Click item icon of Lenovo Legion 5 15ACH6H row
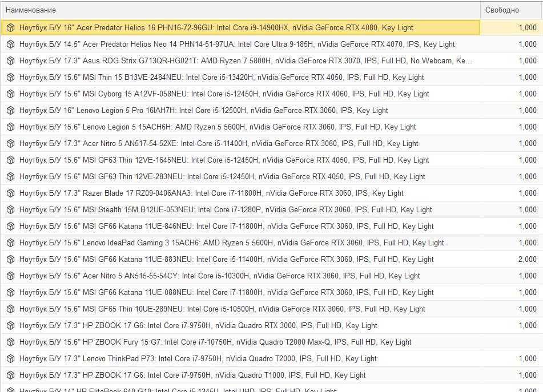The width and height of the screenshot is (543, 392). coord(11,127)
